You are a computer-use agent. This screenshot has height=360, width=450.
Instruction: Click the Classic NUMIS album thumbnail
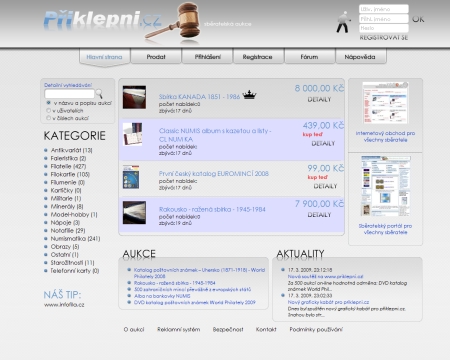(132, 134)
